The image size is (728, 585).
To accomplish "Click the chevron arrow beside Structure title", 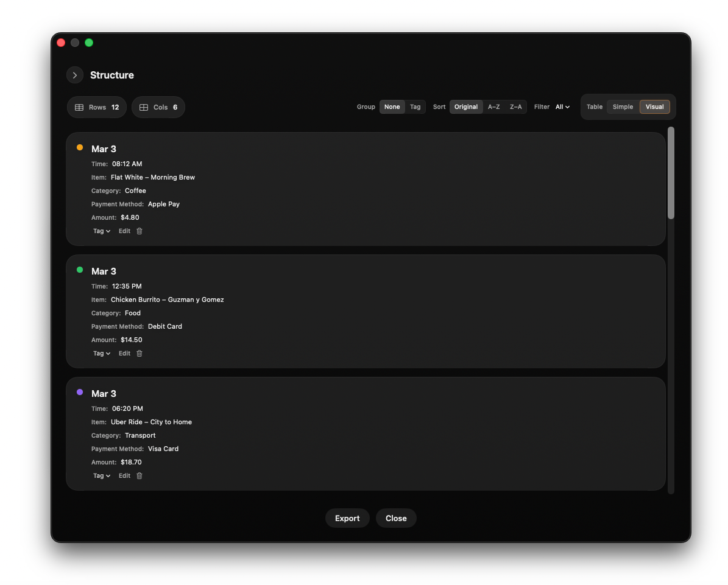I will pos(75,75).
